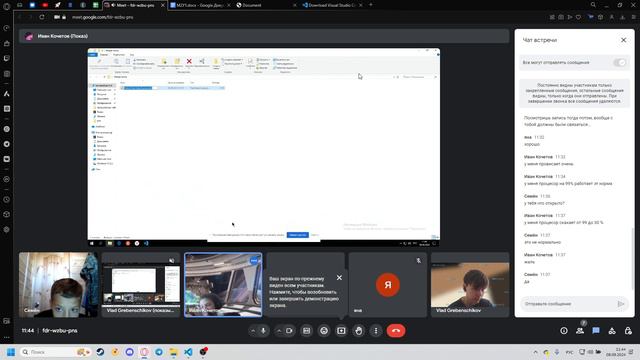Image resolution: width=640 pixels, height=360 pixels.
Task: Click the send message arrow icon
Action: click(621, 304)
